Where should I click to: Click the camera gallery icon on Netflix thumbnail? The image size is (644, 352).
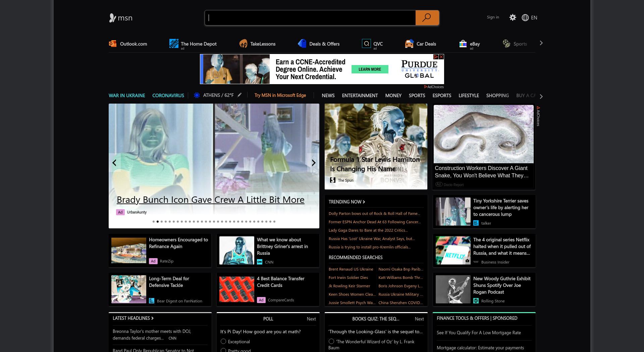tap(467, 260)
